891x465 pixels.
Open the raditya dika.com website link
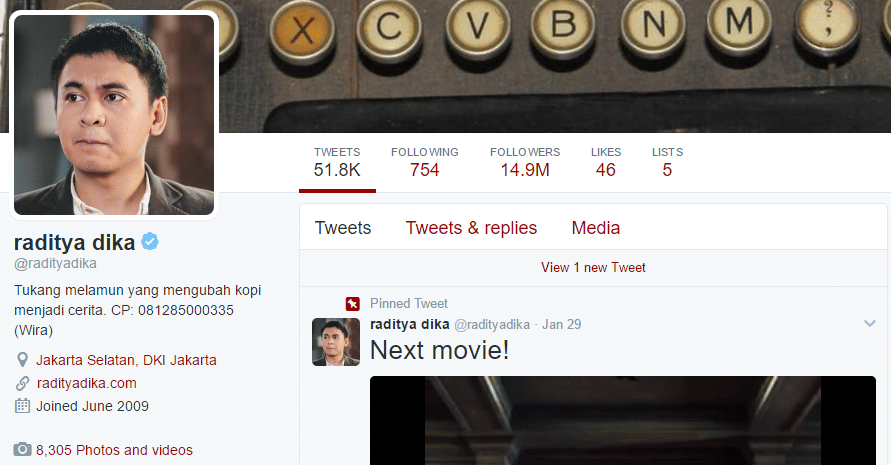(86, 383)
